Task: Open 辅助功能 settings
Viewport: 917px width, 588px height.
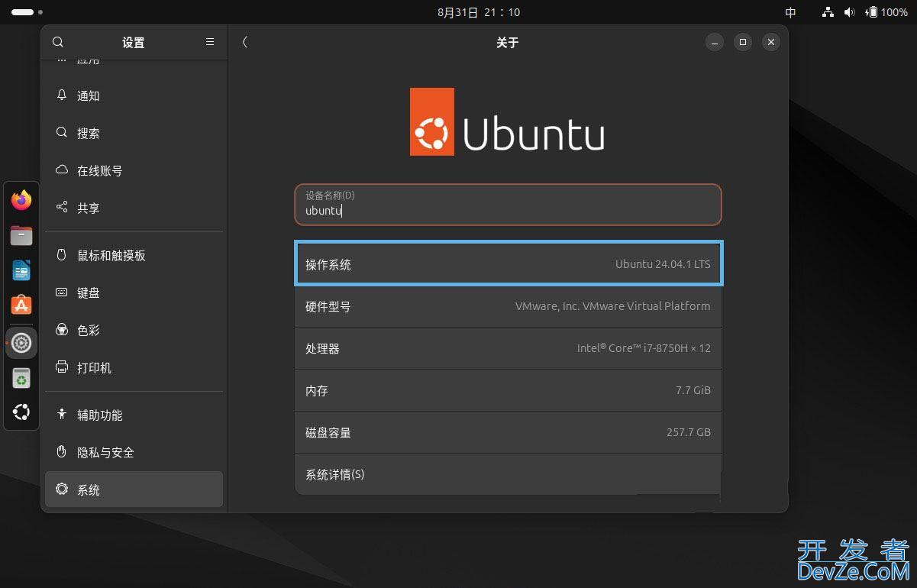Action: coord(134,415)
